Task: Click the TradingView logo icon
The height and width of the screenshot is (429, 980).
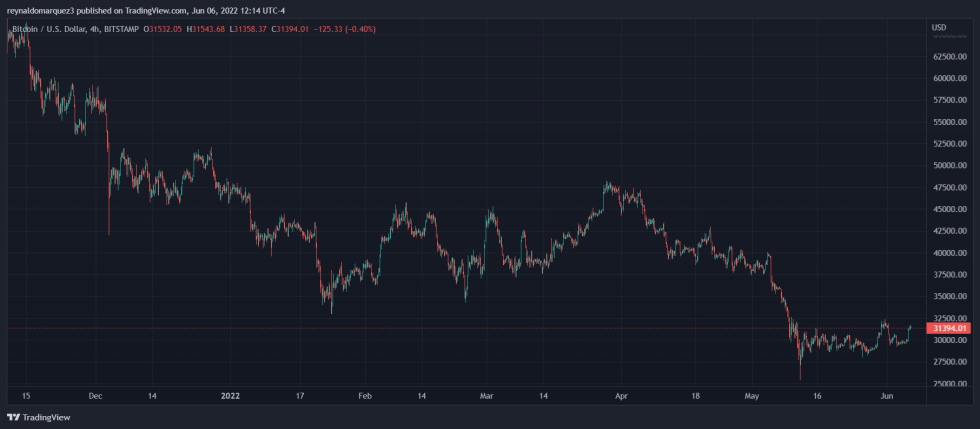Action: click(13, 417)
